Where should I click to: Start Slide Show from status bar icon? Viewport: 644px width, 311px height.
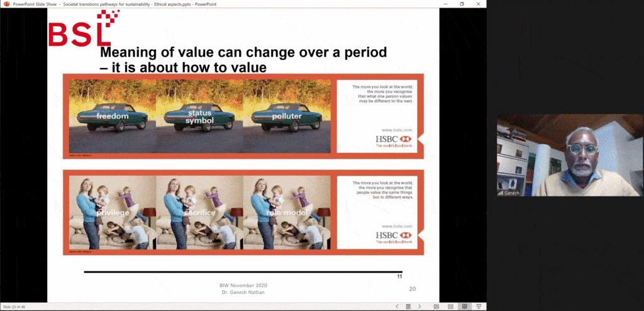tap(479, 306)
